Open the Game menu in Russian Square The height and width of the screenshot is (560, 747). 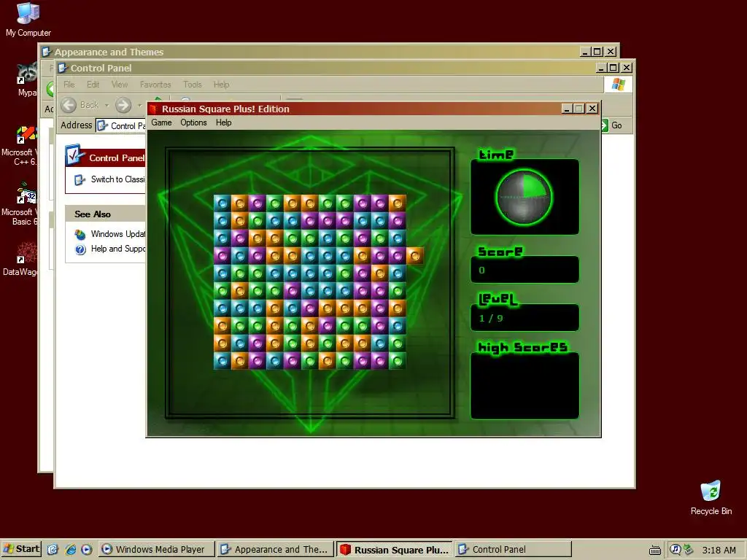pos(161,122)
